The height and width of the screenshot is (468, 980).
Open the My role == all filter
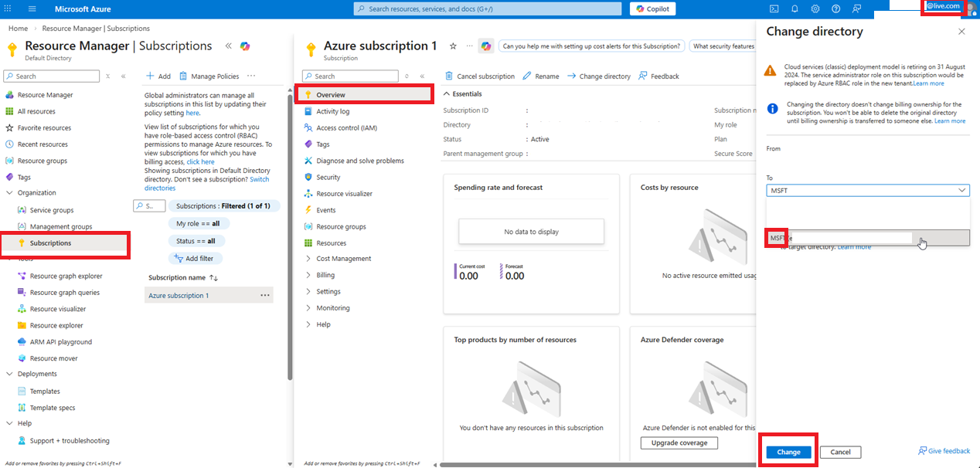coord(199,223)
